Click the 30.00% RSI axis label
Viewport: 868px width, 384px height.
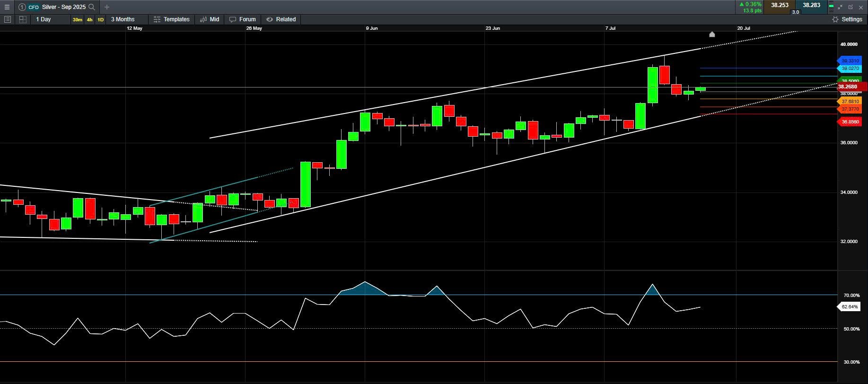(x=851, y=362)
